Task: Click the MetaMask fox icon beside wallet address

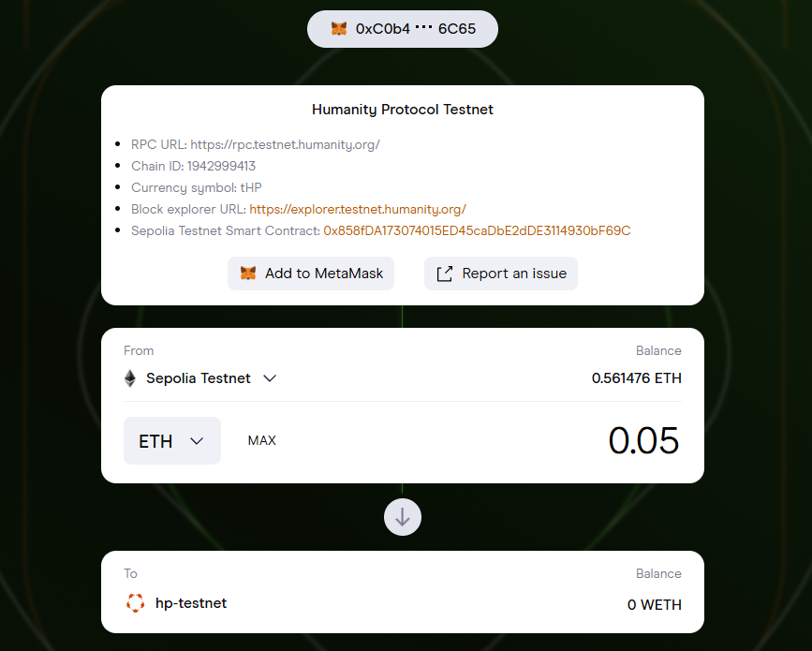Action: (338, 29)
